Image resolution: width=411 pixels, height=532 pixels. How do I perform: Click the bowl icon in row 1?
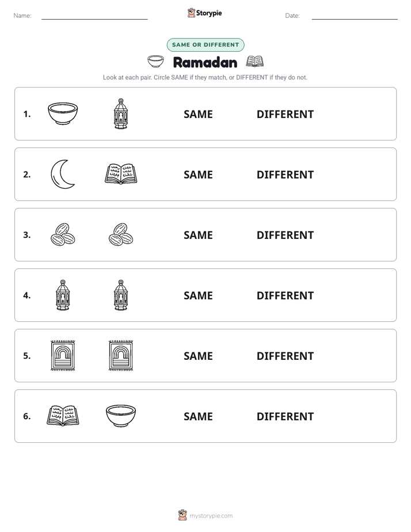(x=63, y=113)
